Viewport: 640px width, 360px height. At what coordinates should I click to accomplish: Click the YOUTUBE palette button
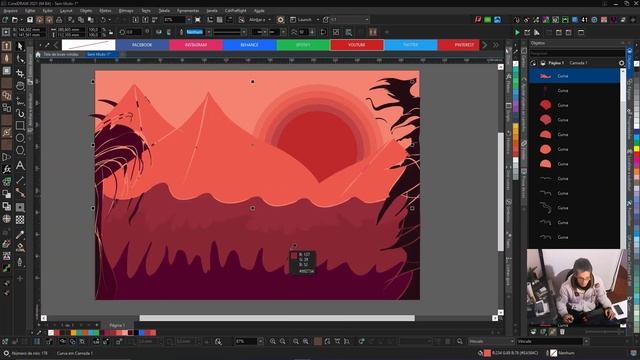357,45
